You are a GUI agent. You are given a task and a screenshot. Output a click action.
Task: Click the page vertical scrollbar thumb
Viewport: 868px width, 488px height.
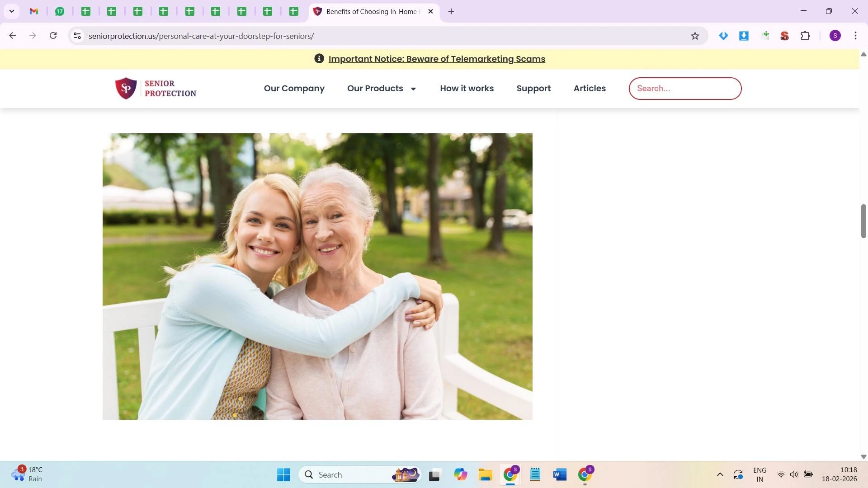click(863, 221)
